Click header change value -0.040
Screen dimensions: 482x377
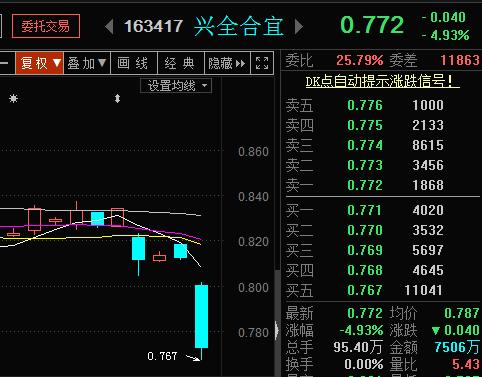tap(444, 17)
